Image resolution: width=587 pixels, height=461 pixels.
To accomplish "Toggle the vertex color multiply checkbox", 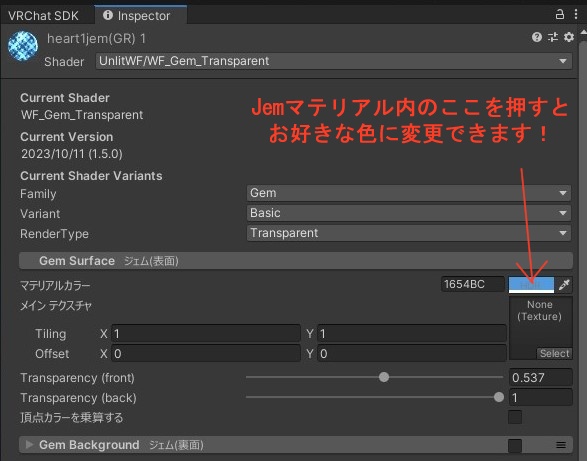I will [x=515, y=417].
